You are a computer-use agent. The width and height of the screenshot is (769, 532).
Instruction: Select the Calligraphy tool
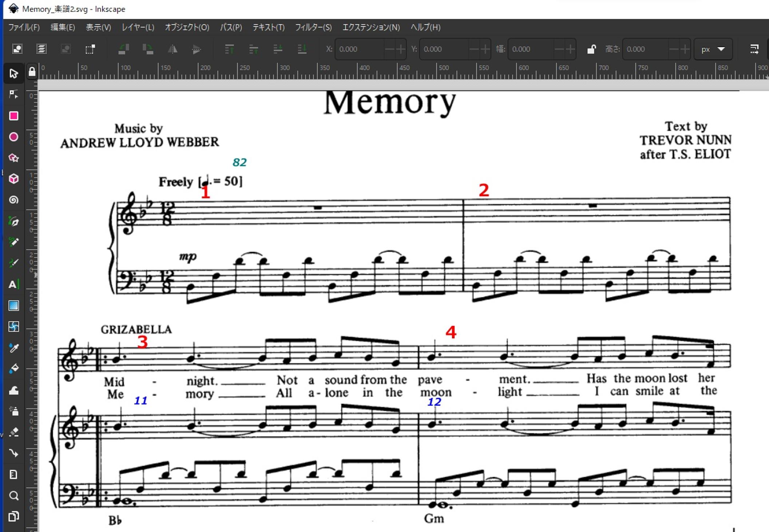(x=13, y=263)
